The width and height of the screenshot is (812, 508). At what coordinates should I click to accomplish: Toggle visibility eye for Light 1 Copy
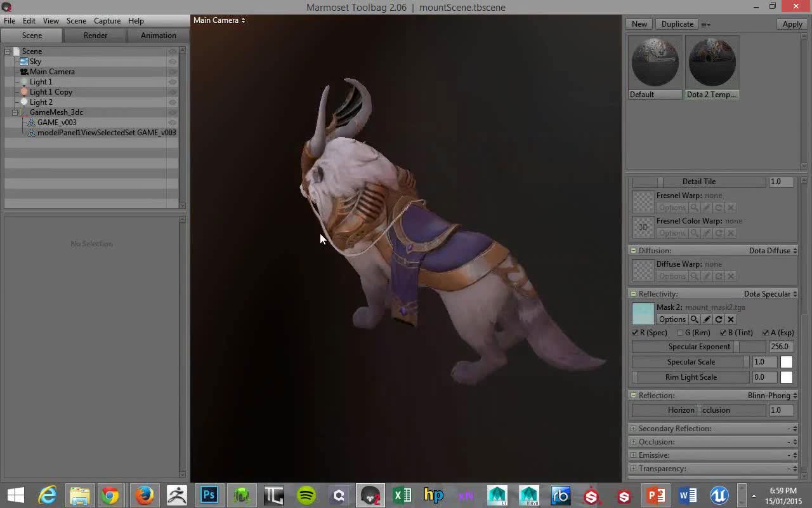click(x=172, y=92)
